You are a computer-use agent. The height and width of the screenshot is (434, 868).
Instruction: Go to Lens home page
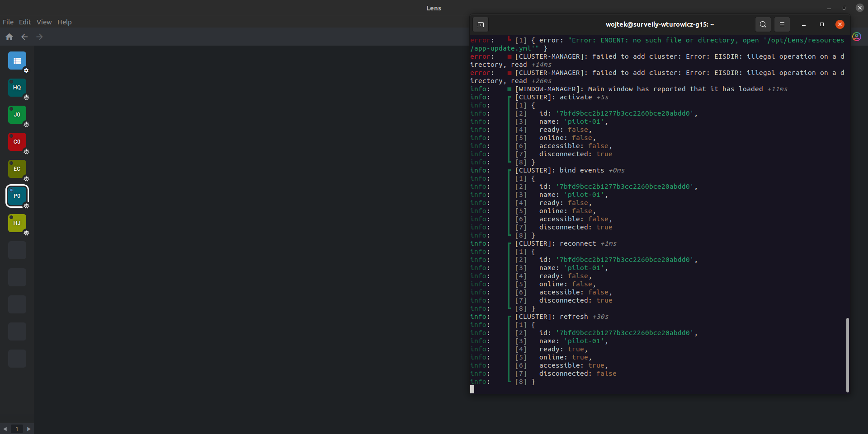(9, 37)
